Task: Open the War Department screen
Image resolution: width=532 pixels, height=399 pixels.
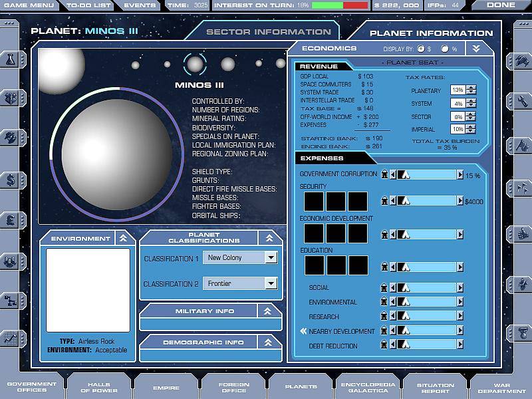Action: coord(502,388)
